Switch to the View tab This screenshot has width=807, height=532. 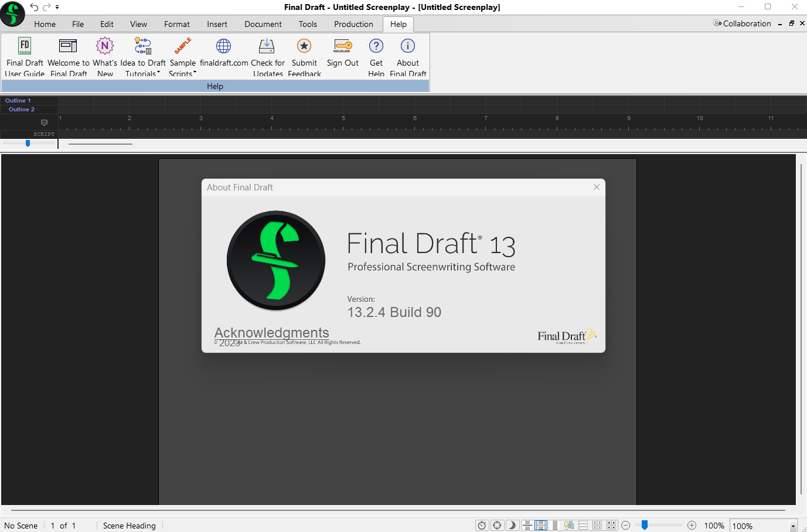click(138, 24)
